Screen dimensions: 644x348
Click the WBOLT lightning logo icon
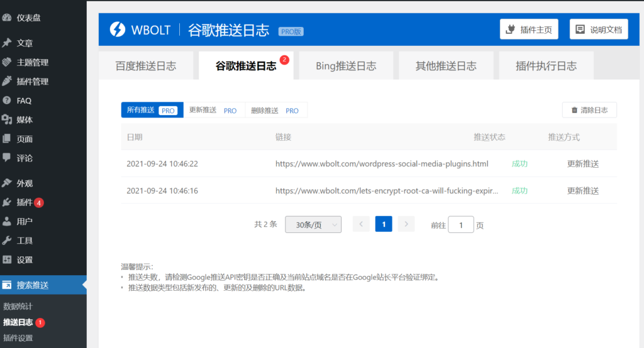coord(118,29)
